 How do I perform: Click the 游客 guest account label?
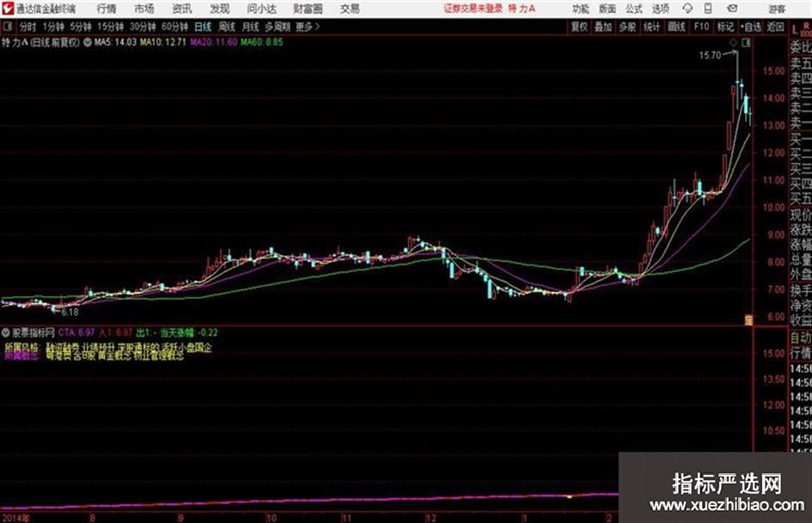(x=777, y=9)
